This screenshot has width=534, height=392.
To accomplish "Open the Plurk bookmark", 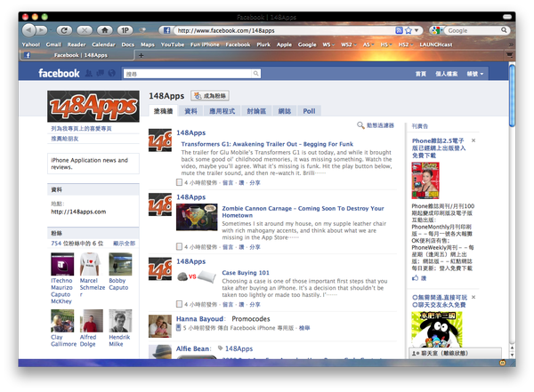I will pos(263,44).
